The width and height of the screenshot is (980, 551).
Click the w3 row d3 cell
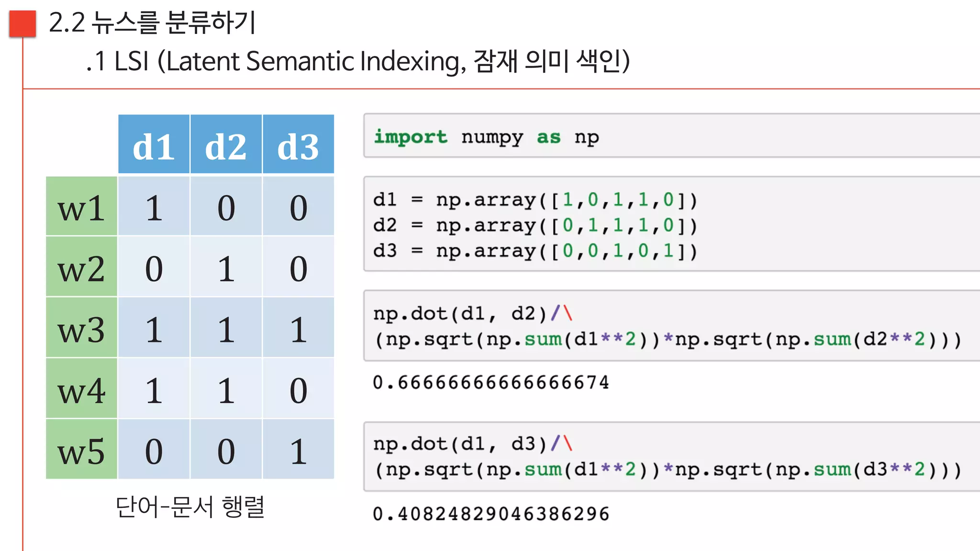coord(298,327)
